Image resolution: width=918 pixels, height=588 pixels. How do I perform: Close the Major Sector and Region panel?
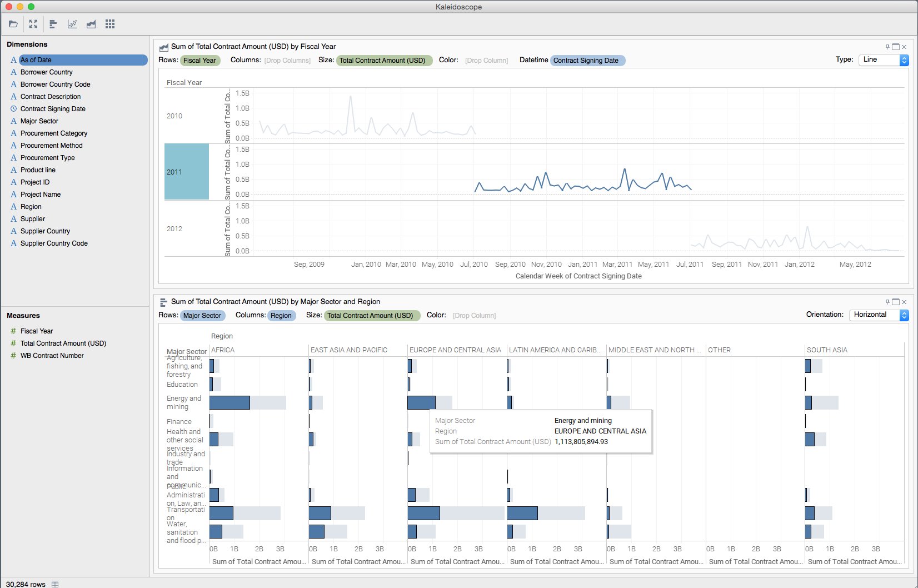coord(904,302)
